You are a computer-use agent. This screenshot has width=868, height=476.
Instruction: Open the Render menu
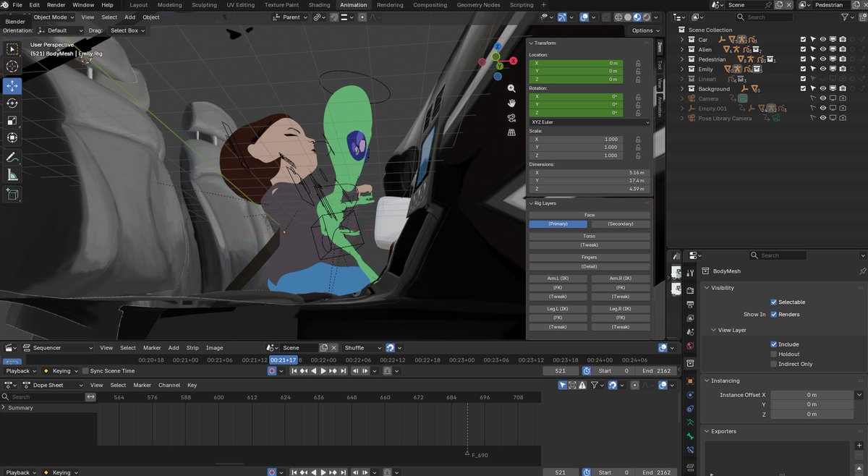[x=56, y=5]
